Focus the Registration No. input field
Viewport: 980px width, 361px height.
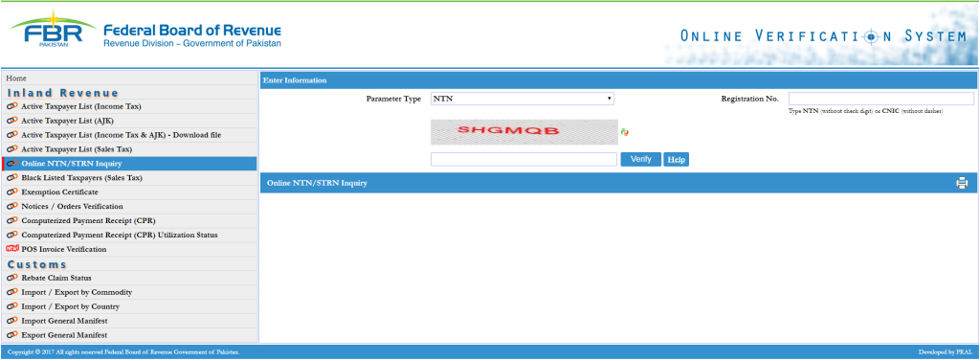(x=881, y=99)
